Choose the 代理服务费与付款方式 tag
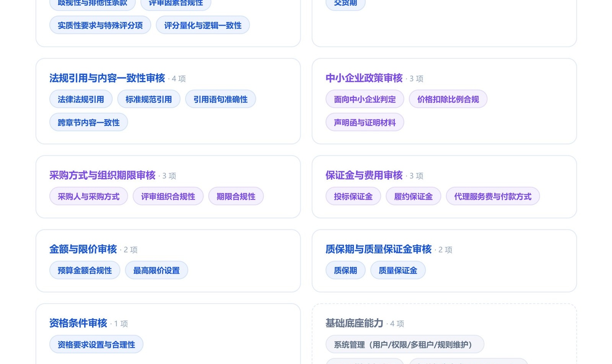Image resolution: width=612 pixels, height=364 pixels. click(493, 197)
